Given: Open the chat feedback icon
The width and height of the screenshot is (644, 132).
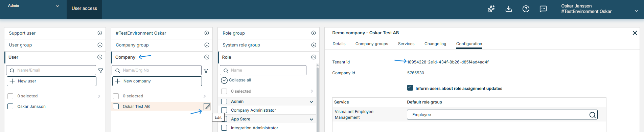Looking at the screenshot, I should tap(543, 9).
